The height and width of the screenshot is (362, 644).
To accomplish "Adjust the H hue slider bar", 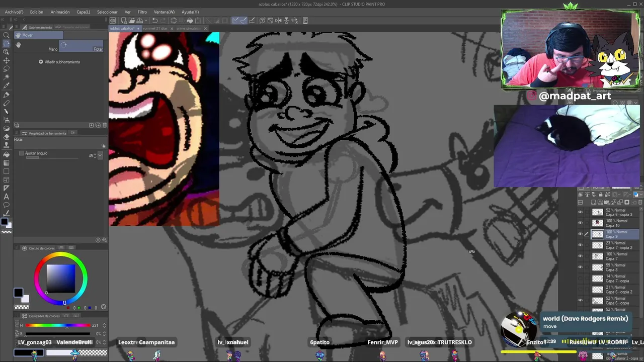I will click(58, 326).
